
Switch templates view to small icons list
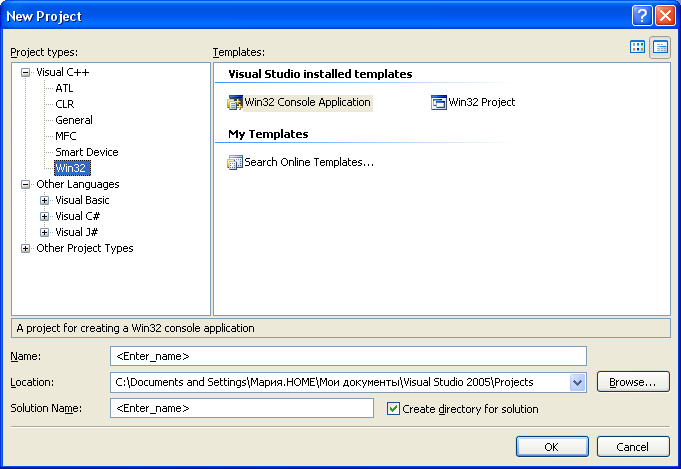(660, 47)
